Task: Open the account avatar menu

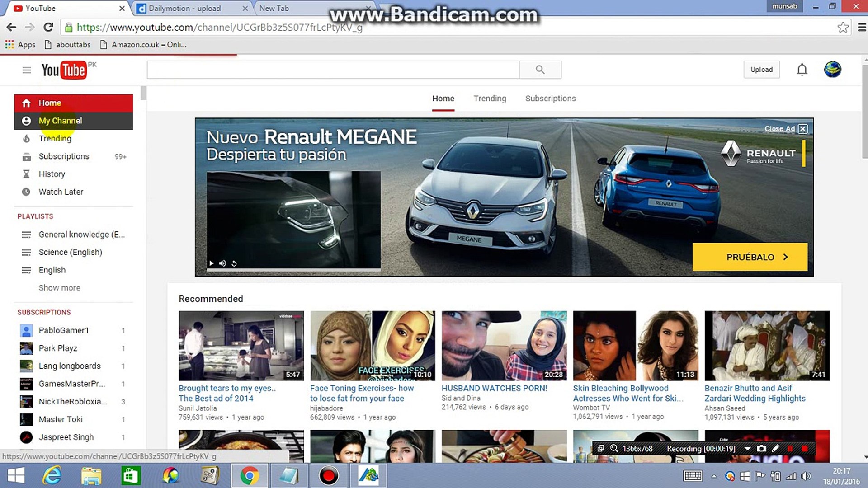Action: pos(832,70)
